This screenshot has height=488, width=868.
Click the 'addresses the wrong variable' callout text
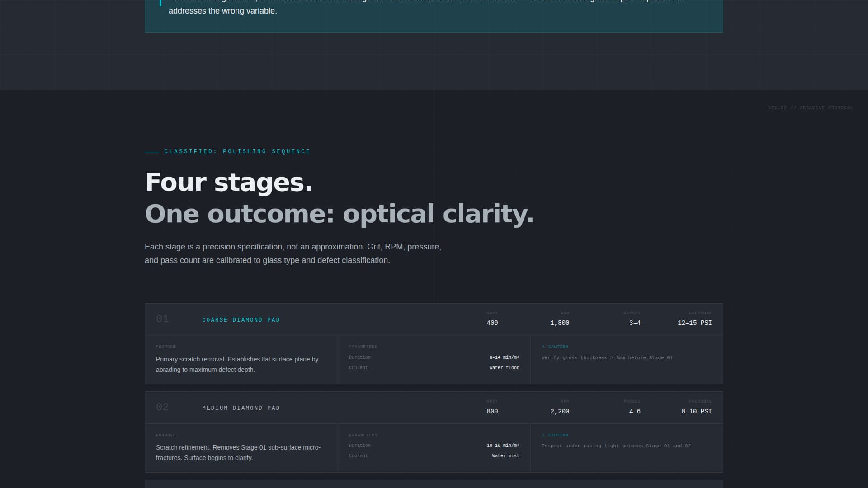click(x=223, y=11)
